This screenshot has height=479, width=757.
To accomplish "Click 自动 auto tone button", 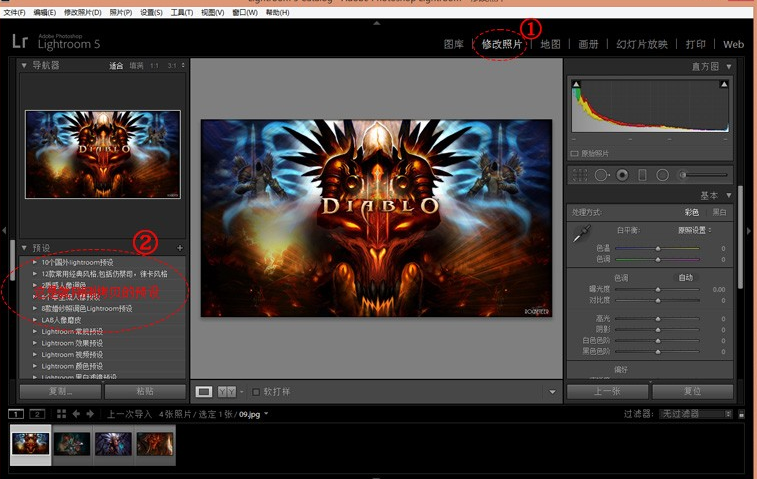I will [x=686, y=278].
